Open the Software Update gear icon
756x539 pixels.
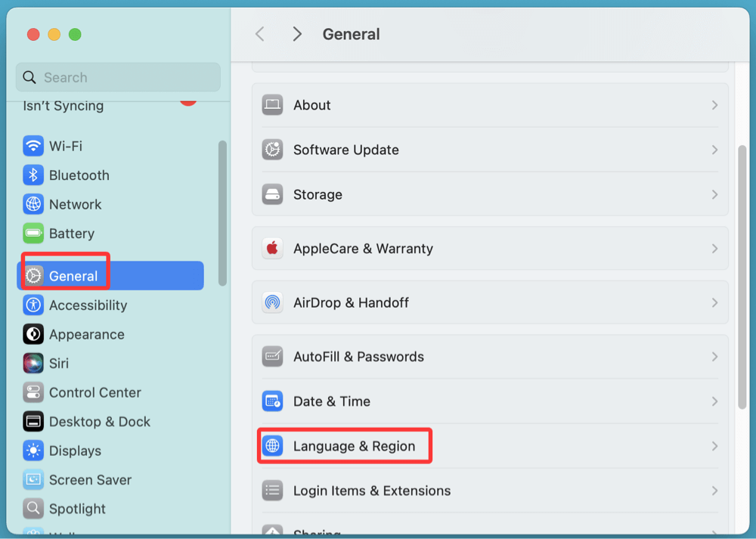(272, 150)
